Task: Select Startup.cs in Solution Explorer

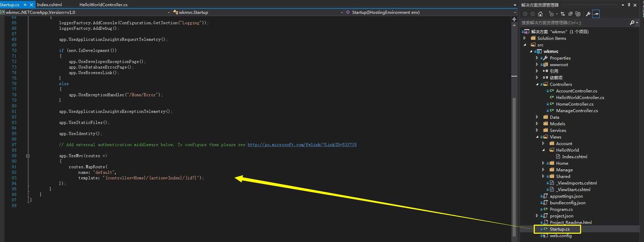Action: point(559,229)
